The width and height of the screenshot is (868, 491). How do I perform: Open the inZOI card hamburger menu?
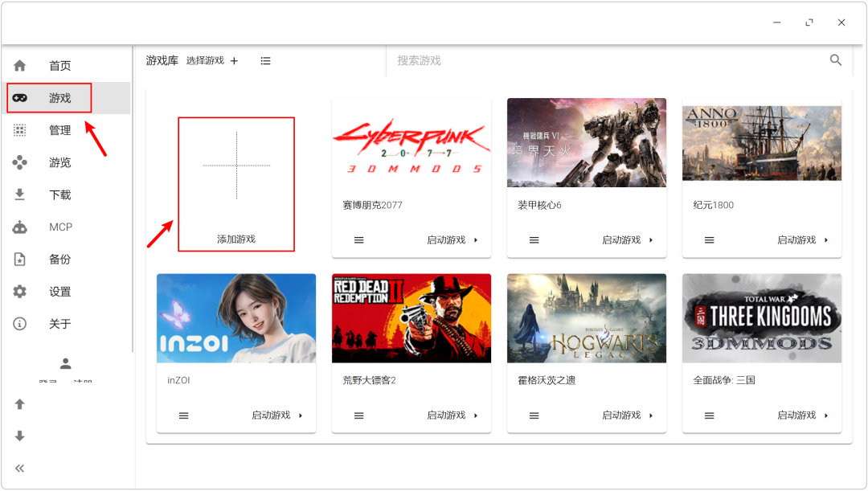[184, 415]
